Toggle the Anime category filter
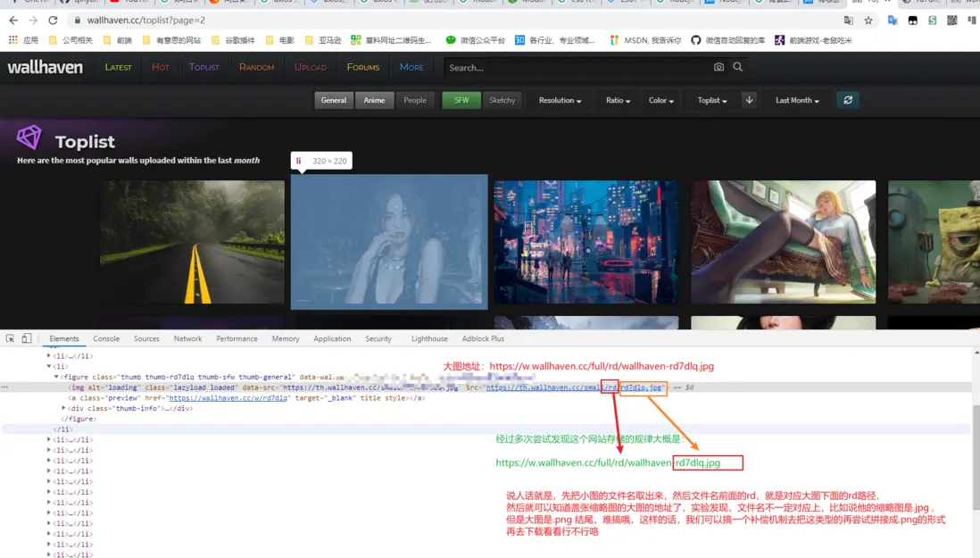The height and width of the screenshot is (558, 980). 374,100
